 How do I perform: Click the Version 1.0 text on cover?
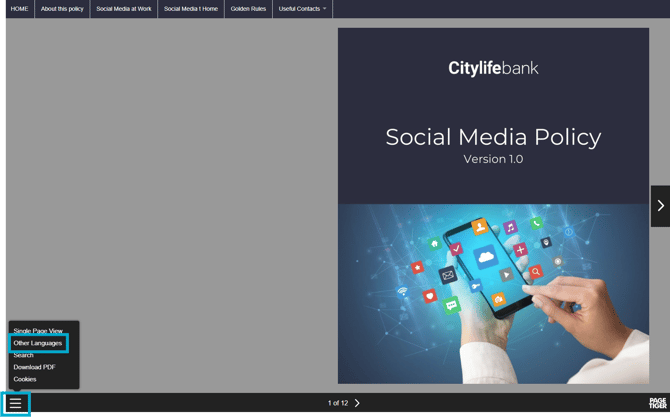click(x=493, y=159)
